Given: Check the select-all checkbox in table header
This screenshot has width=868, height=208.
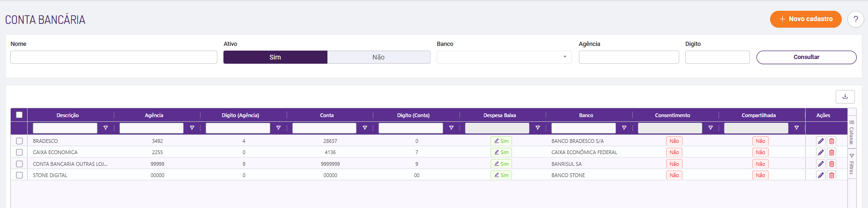Looking at the screenshot, I should (19, 115).
